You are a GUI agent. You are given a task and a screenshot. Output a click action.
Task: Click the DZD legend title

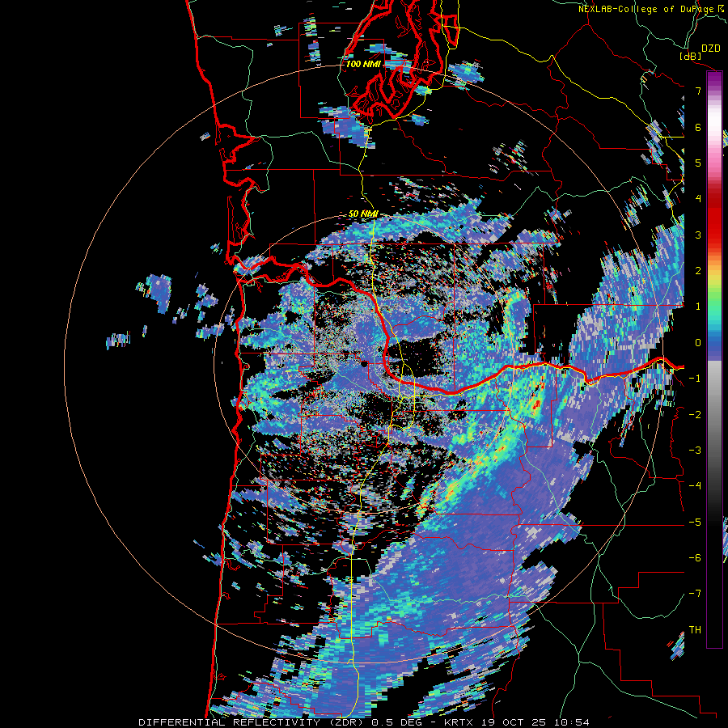coord(711,48)
